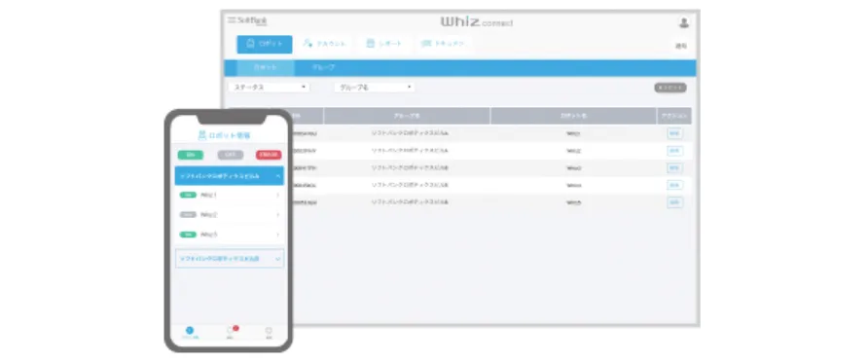The height and width of the screenshot is (362, 868).
Task: Open the Status dropdown filter
Action: 269,88
